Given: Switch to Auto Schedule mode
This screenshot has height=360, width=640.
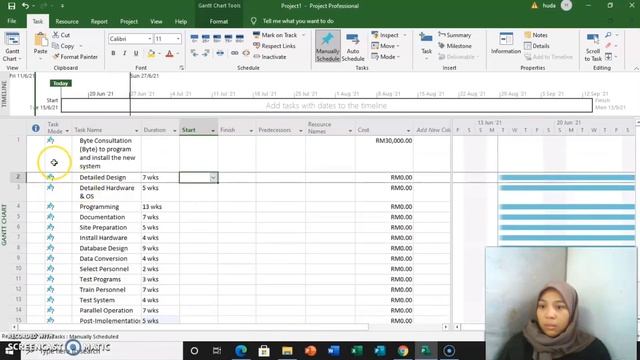Looking at the screenshot, I should click(x=353, y=47).
